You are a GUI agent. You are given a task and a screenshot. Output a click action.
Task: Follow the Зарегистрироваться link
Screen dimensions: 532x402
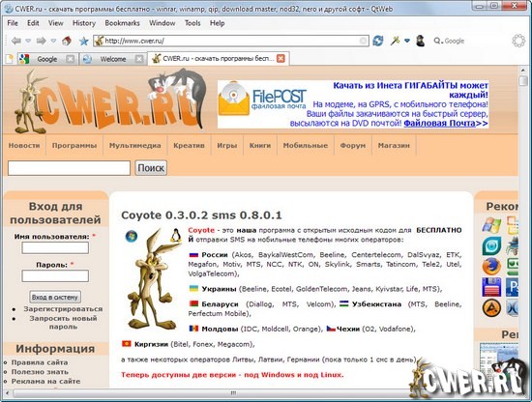point(63,309)
